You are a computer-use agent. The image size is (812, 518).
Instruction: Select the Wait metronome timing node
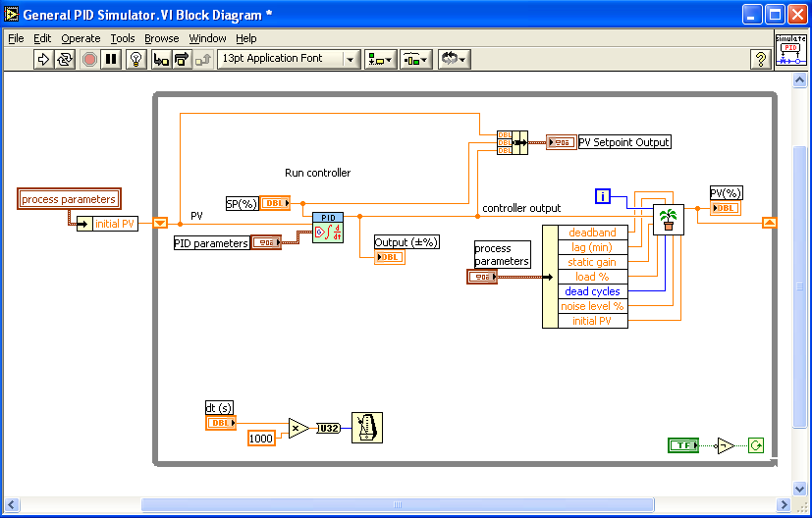367,428
